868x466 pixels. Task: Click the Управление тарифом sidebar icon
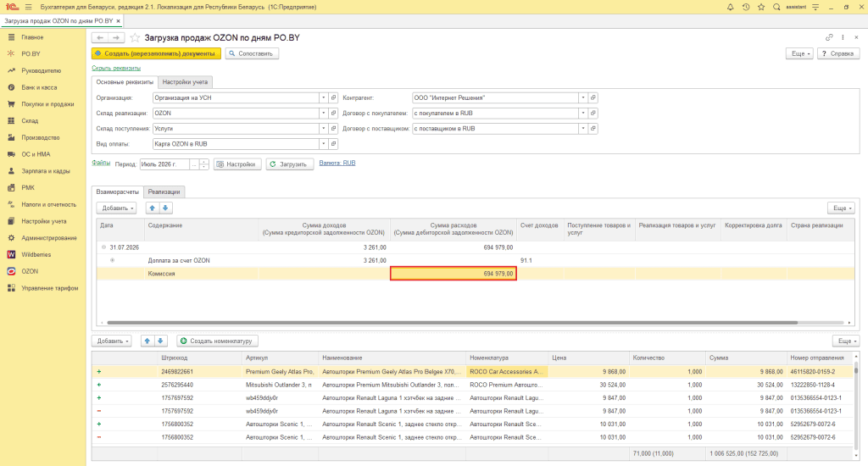(11, 288)
